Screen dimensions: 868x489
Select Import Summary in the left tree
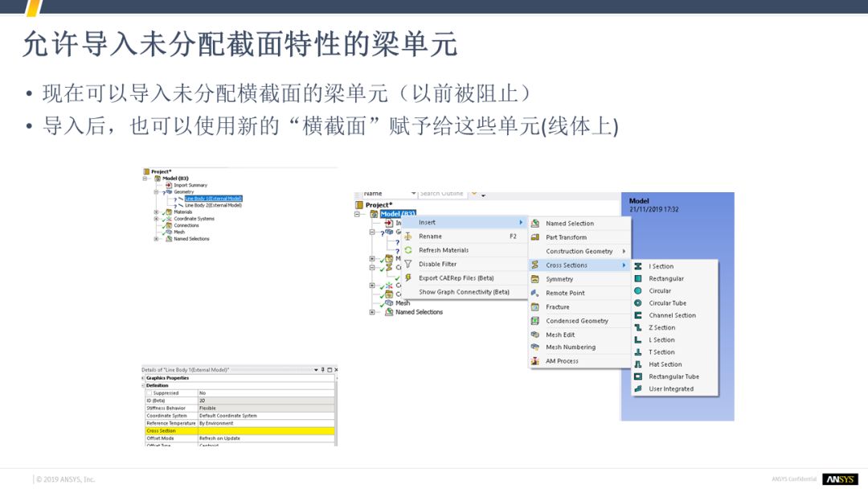pyautogui.click(x=190, y=185)
